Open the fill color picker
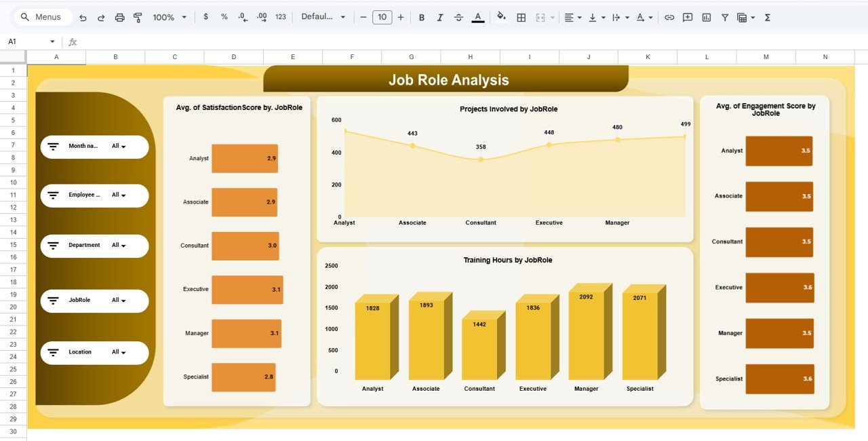This screenshot has height=441, width=868. [501, 17]
